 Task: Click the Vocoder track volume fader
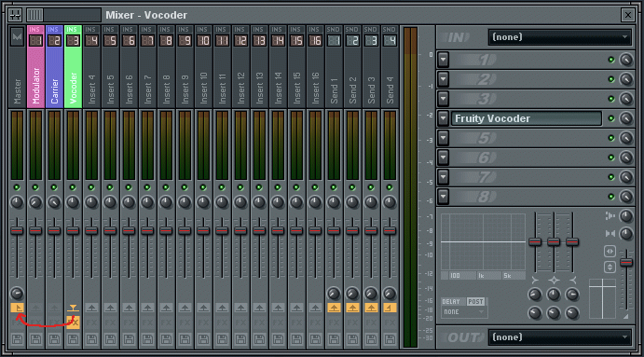(x=73, y=230)
